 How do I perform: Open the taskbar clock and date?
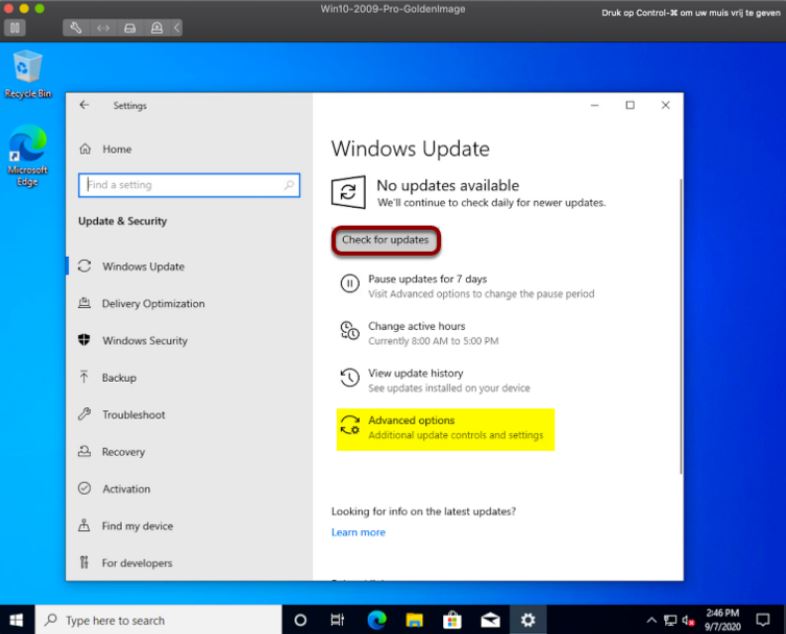tap(722, 620)
